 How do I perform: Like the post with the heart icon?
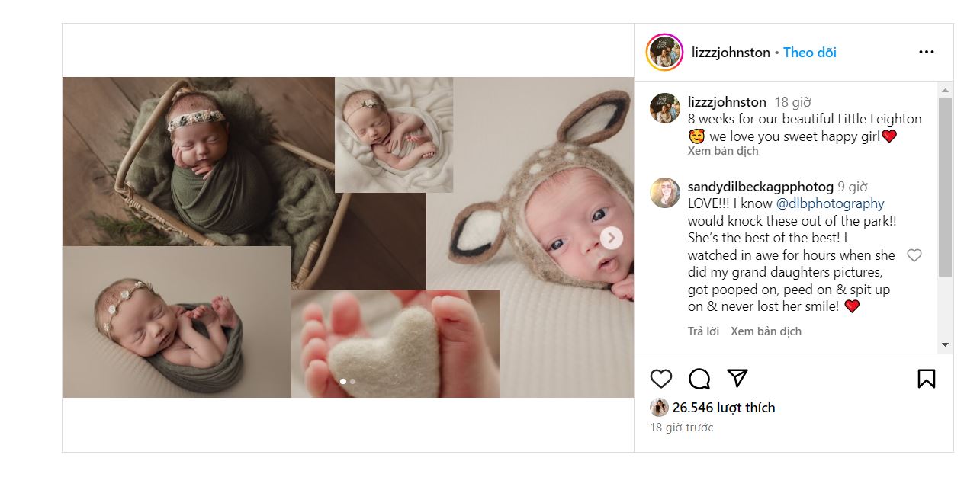[x=661, y=379]
